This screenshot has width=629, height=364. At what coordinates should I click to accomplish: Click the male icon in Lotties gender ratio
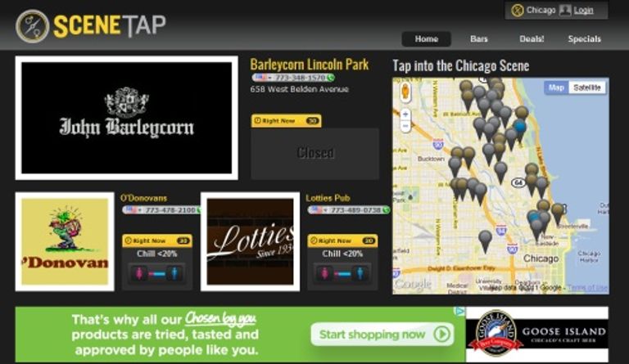pos(360,273)
